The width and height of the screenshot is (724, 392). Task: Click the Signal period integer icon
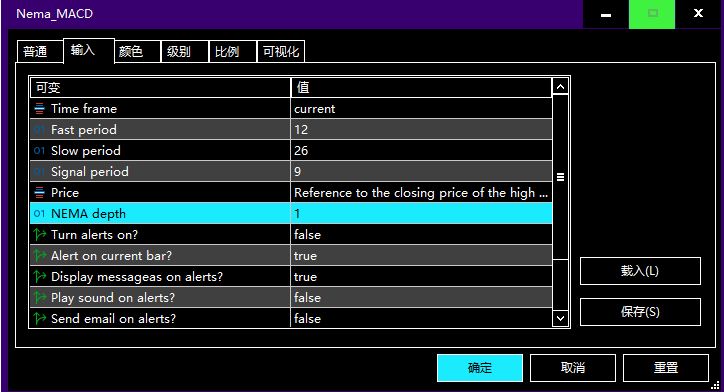[x=39, y=172]
